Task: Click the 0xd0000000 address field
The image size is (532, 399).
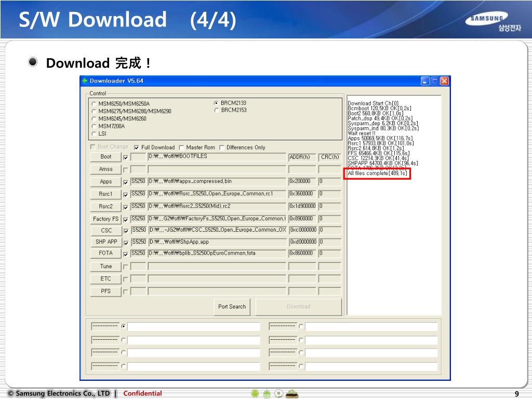Action: tap(303, 242)
